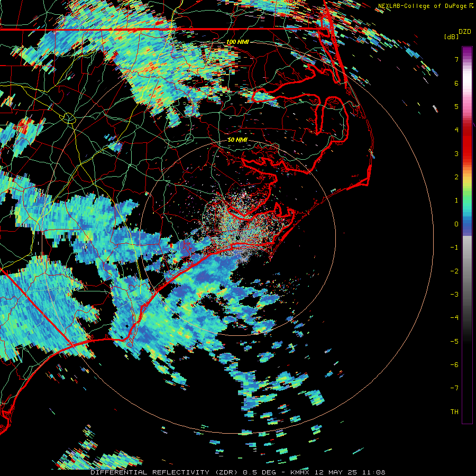Click the -2 value on the dB scale

tap(454, 271)
